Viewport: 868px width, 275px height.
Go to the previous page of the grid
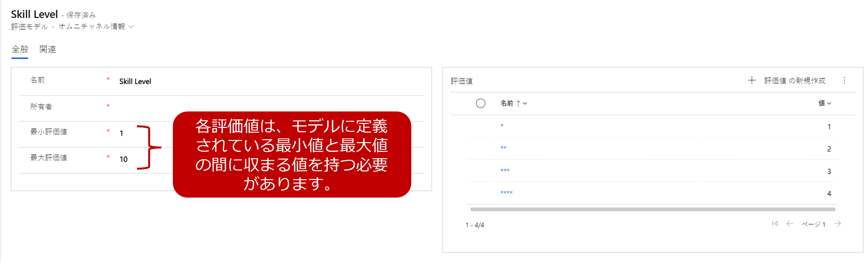(x=790, y=224)
